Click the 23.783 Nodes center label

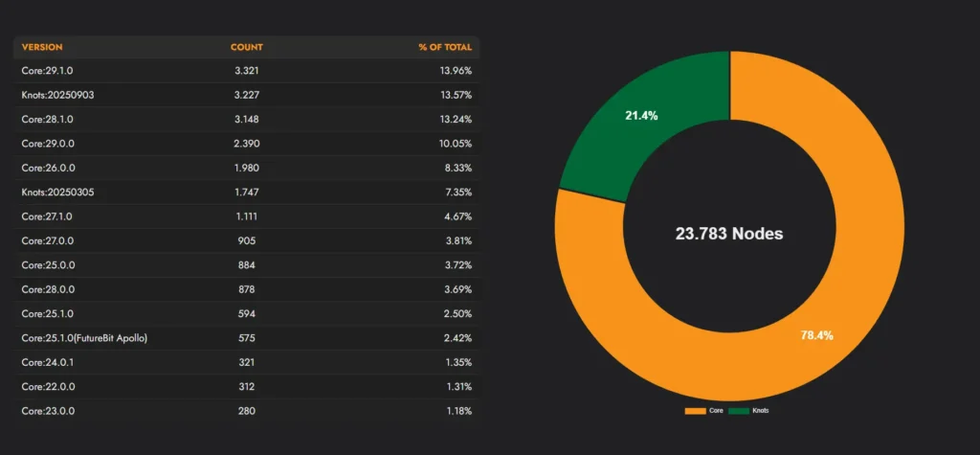coord(729,234)
